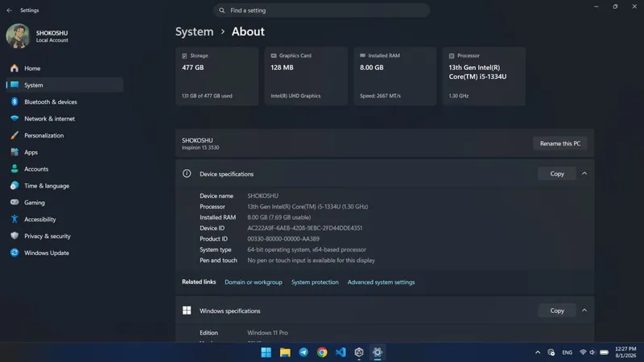The width and height of the screenshot is (644, 362).
Task: Click Rename this PC button
Action: pyautogui.click(x=559, y=144)
